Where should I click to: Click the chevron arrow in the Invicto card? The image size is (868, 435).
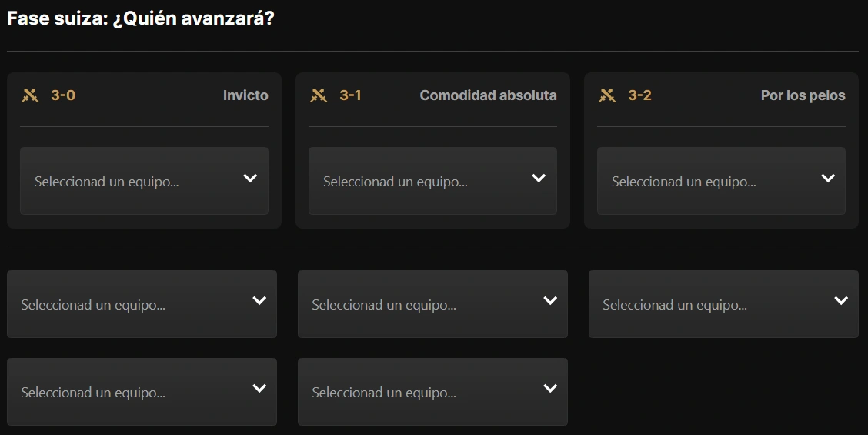(x=250, y=179)
